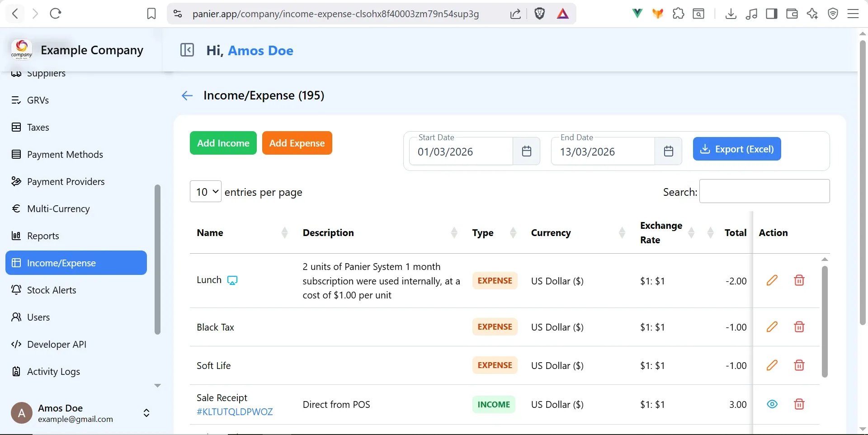
Task: Open the attachment icon next to Lunch
Action: point(232,280)
